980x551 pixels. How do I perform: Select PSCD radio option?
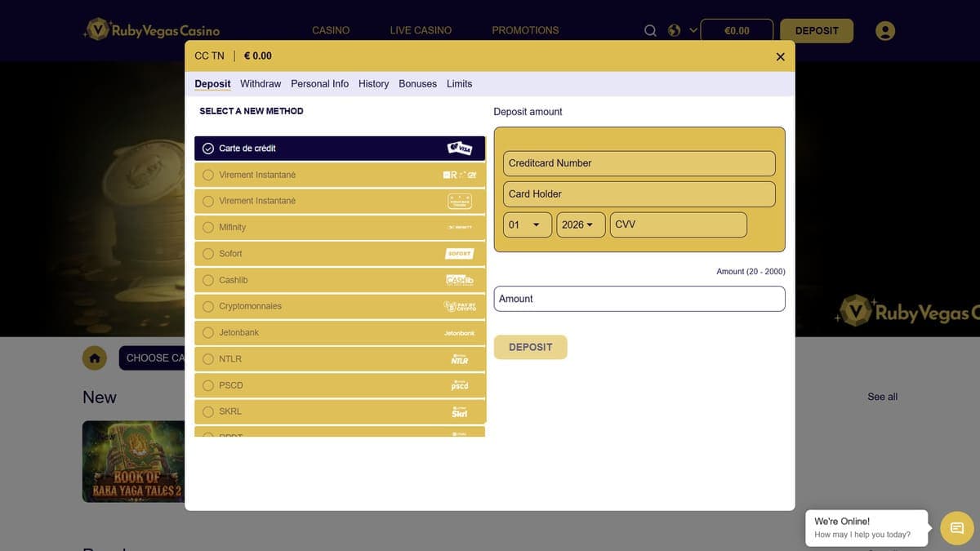coord(208,385)
